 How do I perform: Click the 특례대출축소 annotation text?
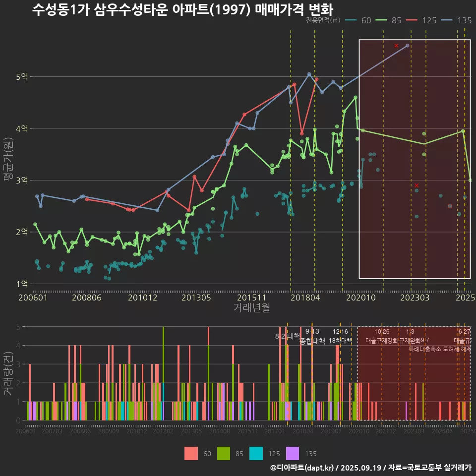425,349
